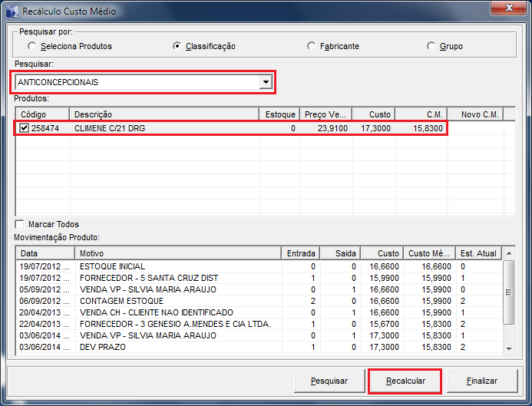
Task: Click the ANTICONCEPCIONAIS combo box field
Action: [137, 82]
